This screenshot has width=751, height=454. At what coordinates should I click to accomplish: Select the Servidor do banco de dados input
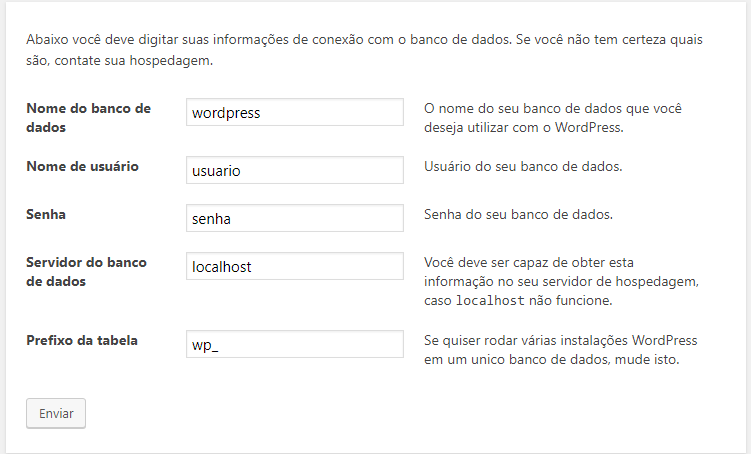click(x=295, y=268)
